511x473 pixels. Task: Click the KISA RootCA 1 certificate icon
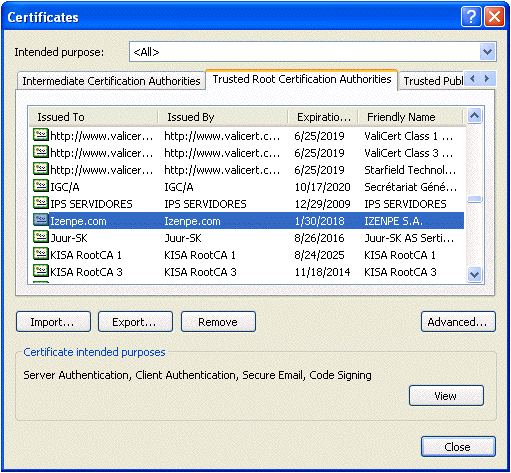[41, 253]
